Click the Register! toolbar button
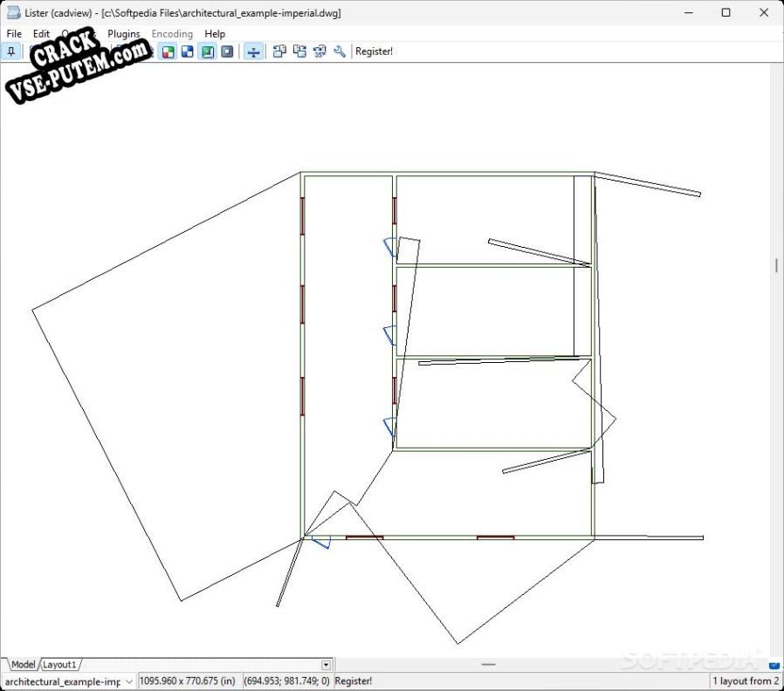Image resolution: width=784 pixels, height=691 pixels. [374, 51]
